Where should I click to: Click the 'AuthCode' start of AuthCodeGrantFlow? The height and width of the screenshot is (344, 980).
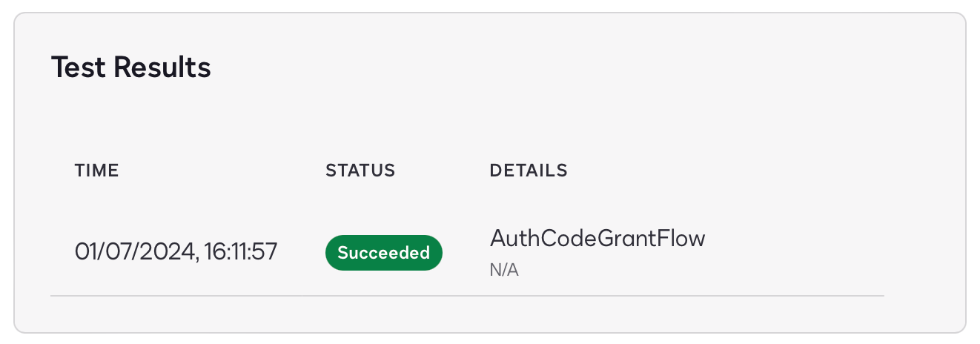[528, 239]
